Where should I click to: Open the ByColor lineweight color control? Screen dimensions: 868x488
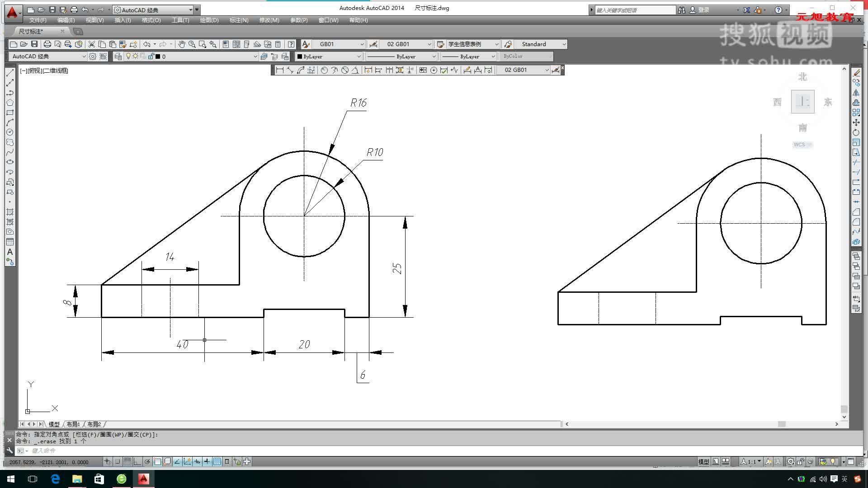[526, 56]
